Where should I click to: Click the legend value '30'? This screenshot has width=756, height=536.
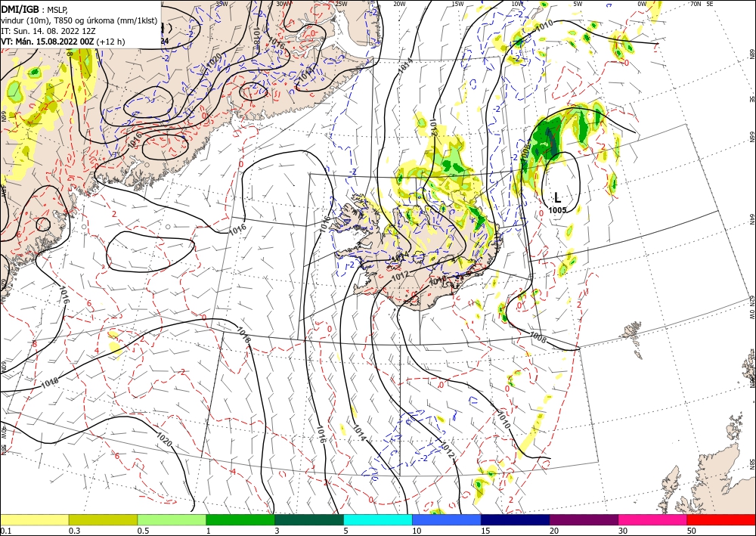[x=624, y=531]
